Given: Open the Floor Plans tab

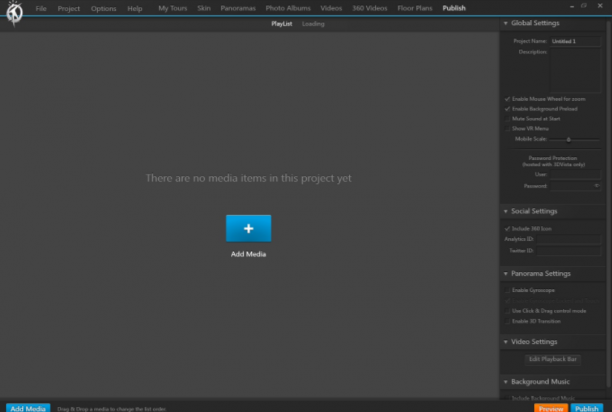Looking at the screenshot, I should [x=415, y=8].
